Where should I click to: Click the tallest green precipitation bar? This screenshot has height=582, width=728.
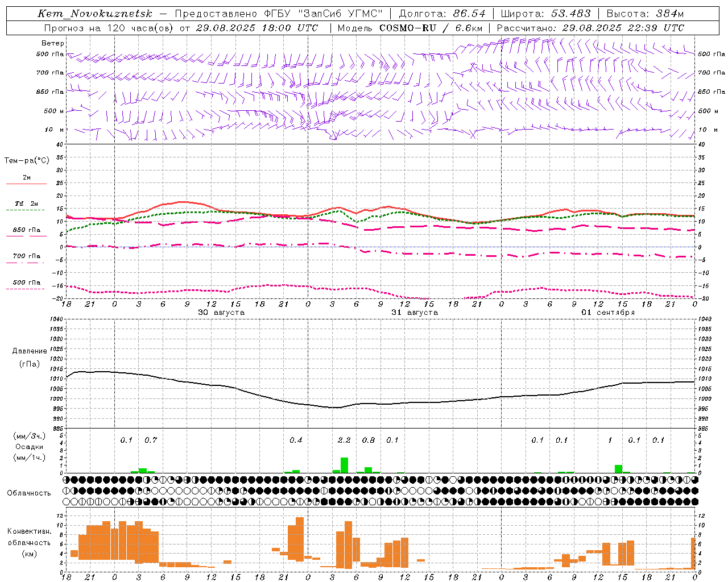[344, 465]
